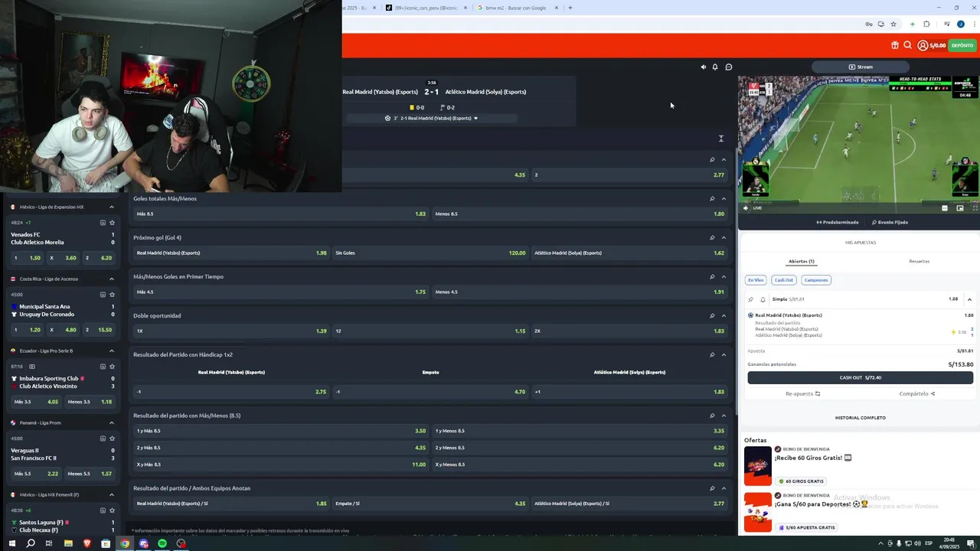Screen dimensions: 980x551
Task: Open the user account avatar icon
Action: 923,45
